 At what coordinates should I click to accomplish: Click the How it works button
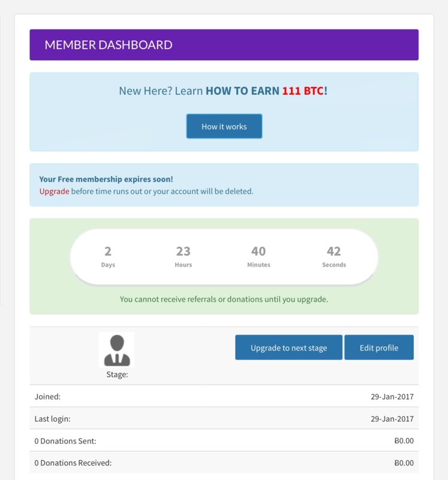pos(224,127)
